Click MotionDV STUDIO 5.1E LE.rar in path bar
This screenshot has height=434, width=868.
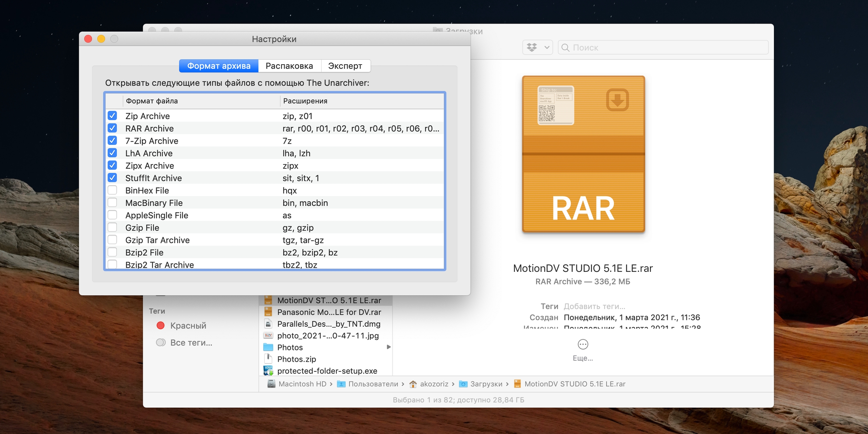(570, 384)
